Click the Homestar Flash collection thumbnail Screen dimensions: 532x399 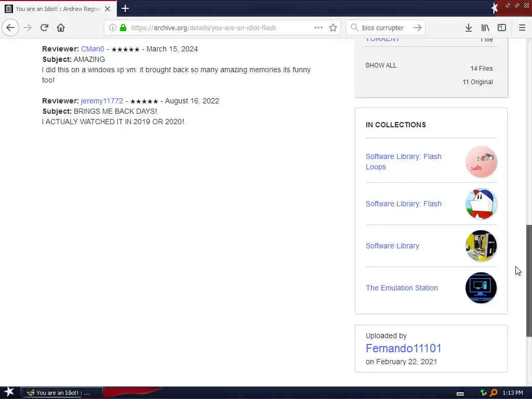(481, 204)
